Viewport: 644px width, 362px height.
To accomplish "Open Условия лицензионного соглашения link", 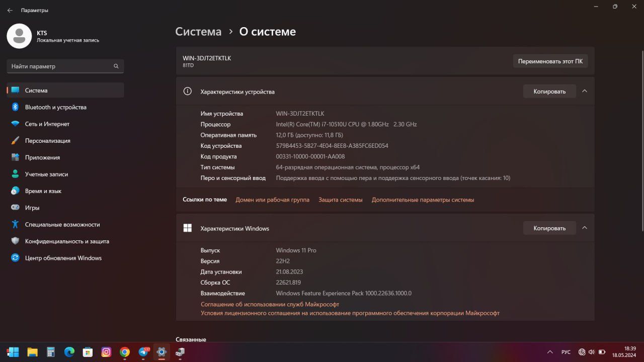I will click(x=350, y=313).
